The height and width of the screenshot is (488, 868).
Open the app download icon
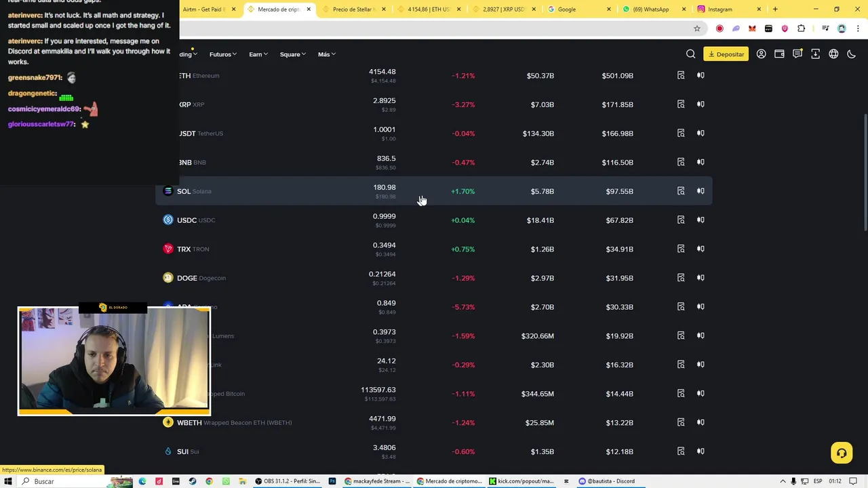pos(815,54)
